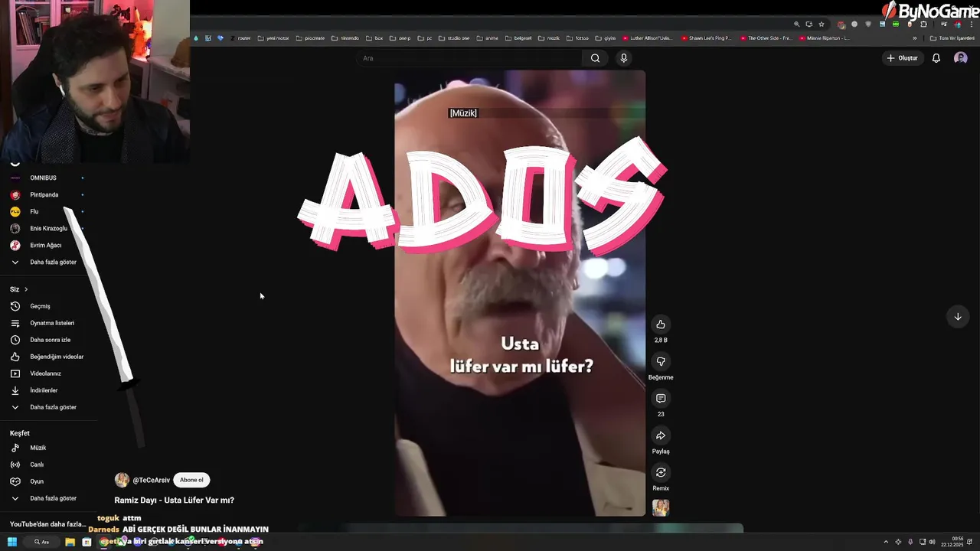Image resolution: width=980 pixels, height=551 pixels.
Task: Open Daha sonra izle watch later
Action: (49, 340)
